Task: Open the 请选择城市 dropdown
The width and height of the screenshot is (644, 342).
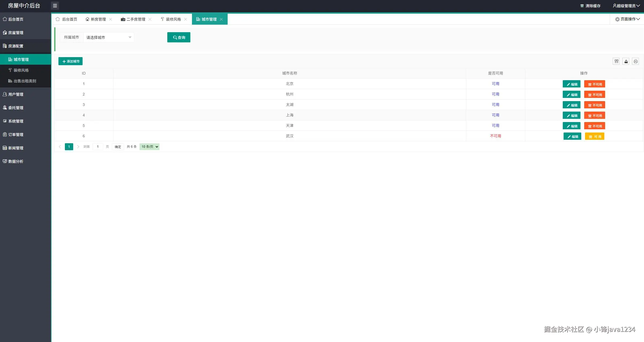Action: (x=109, y=38)
